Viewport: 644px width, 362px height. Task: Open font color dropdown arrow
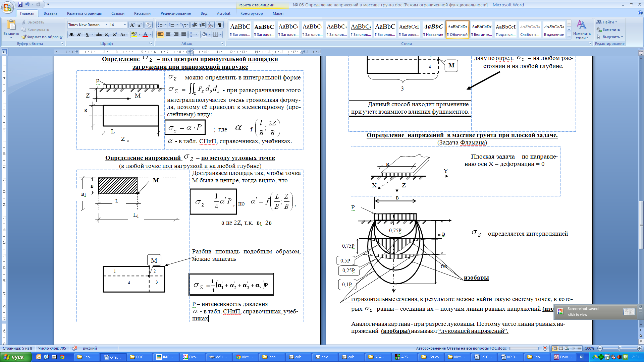coord(150,35)
